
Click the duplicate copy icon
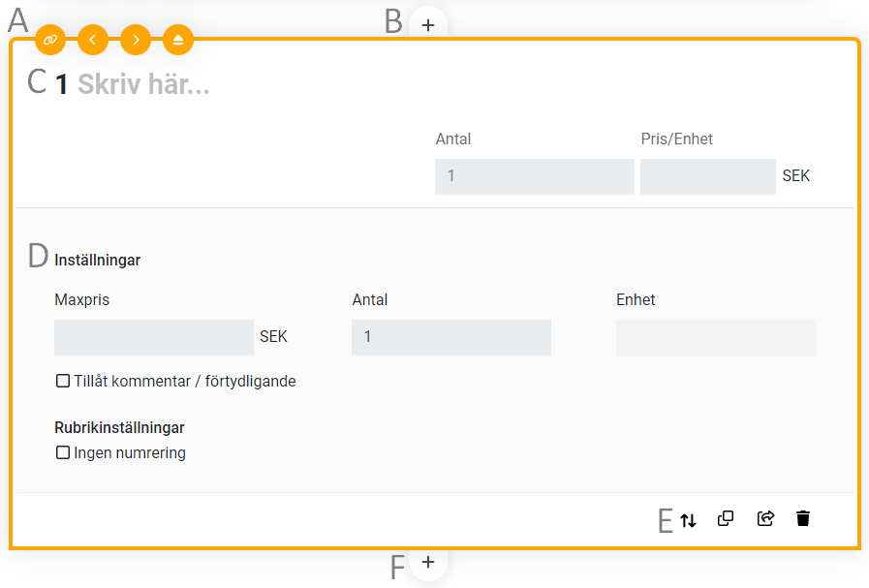pyautogui.click(x=726, y=518)
